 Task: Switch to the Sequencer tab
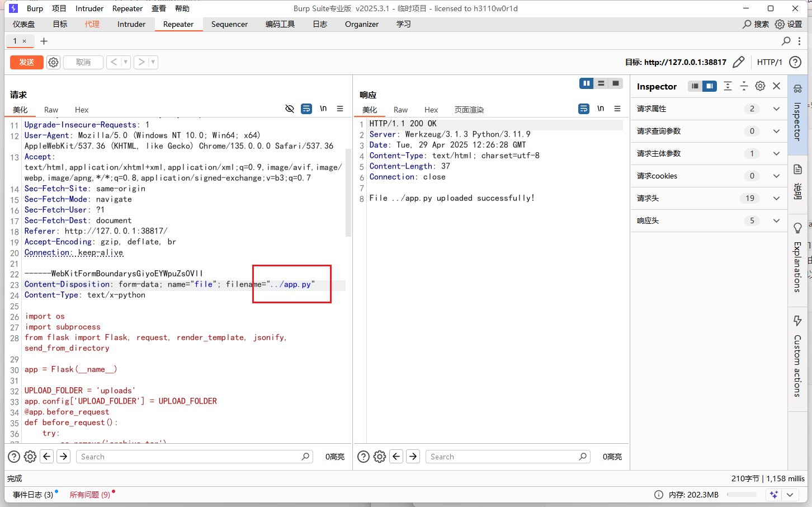click(x=229, y=24)
